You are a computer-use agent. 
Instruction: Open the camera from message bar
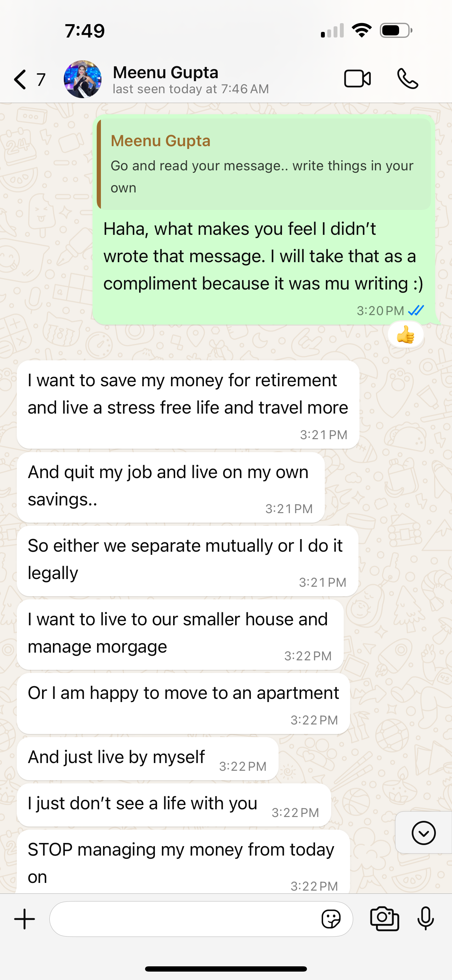click(385, 919)
